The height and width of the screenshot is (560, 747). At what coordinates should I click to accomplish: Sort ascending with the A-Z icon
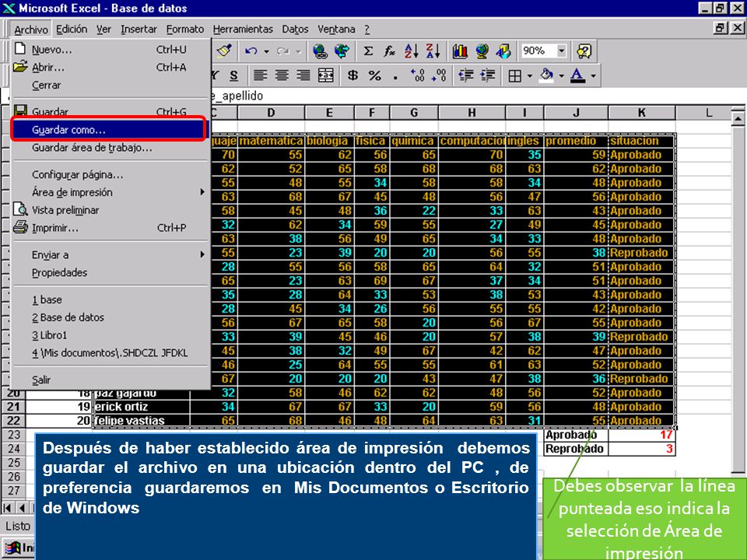pyautogui.click(x=411, y=51)
